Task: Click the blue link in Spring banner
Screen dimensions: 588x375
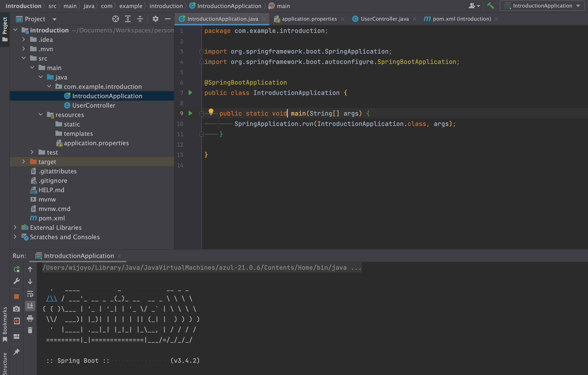Action: pyautogui.click(x=51, y=298)
